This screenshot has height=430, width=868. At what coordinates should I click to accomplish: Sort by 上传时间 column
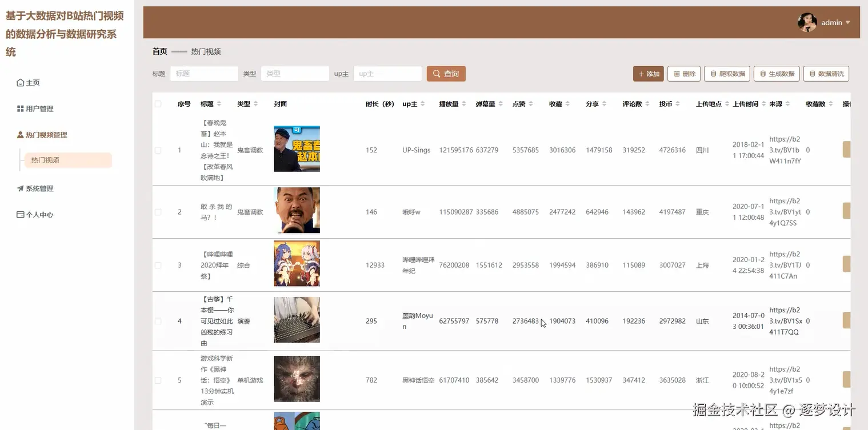(x=763, y=104)
